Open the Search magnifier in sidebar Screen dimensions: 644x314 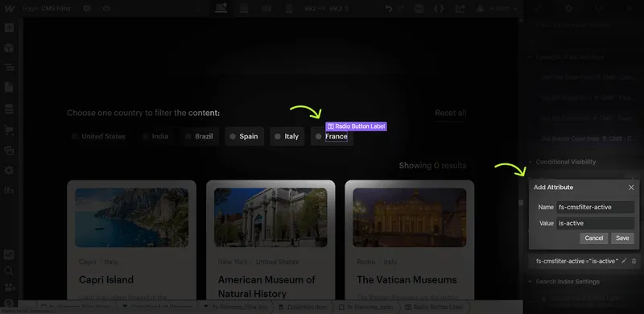[9, 271]
